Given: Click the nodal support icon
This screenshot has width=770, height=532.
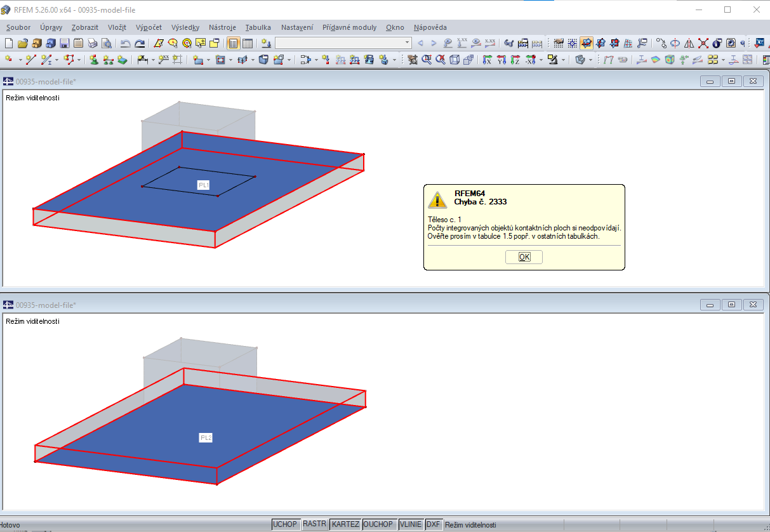Looking at the screenshot, I should coord(93,60).
